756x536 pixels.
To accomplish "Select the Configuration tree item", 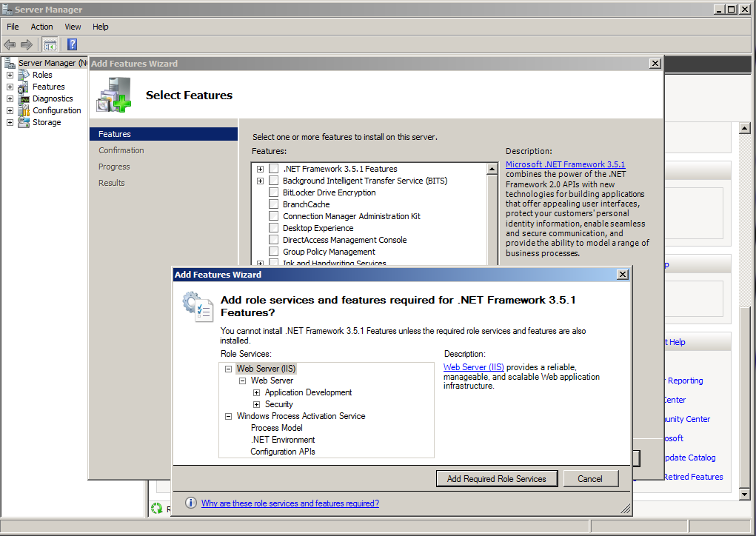I will pos(56,110).
